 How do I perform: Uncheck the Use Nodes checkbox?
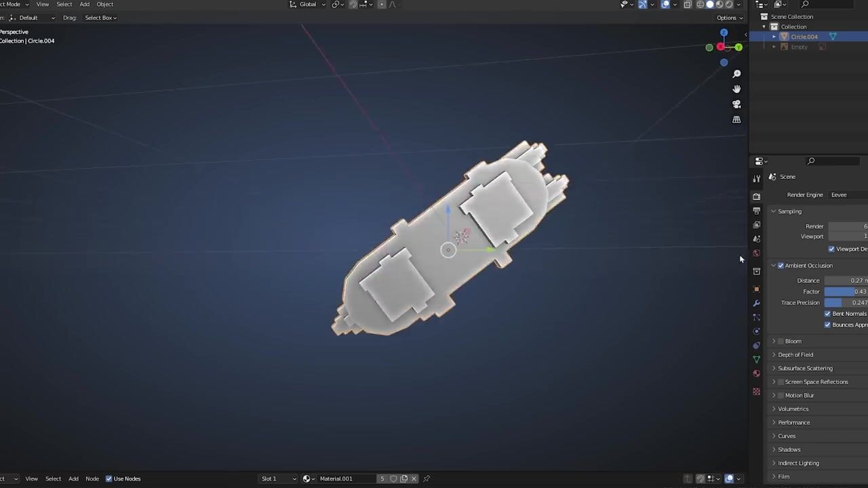(108, 479)
